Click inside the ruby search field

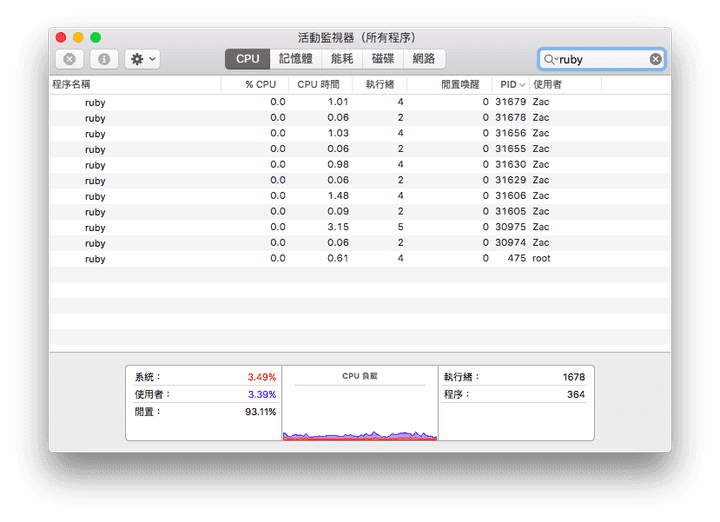pos(600,59)
